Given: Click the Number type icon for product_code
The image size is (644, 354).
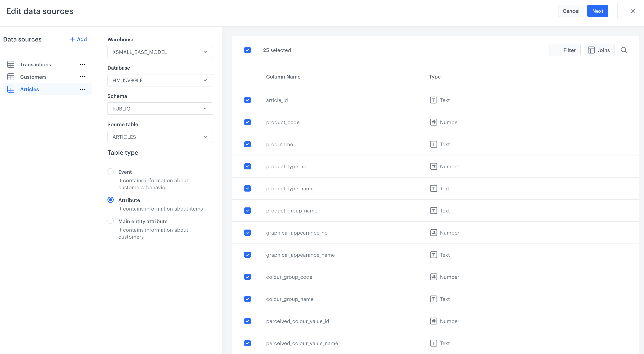Looking at the screenshot, I should [434, 122].
